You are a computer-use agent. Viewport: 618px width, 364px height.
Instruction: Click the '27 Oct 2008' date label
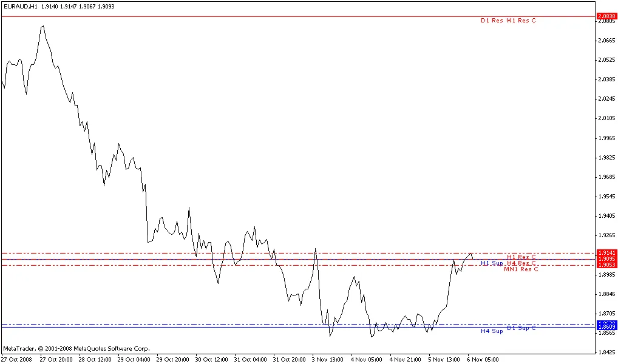(x=16, y=359)
